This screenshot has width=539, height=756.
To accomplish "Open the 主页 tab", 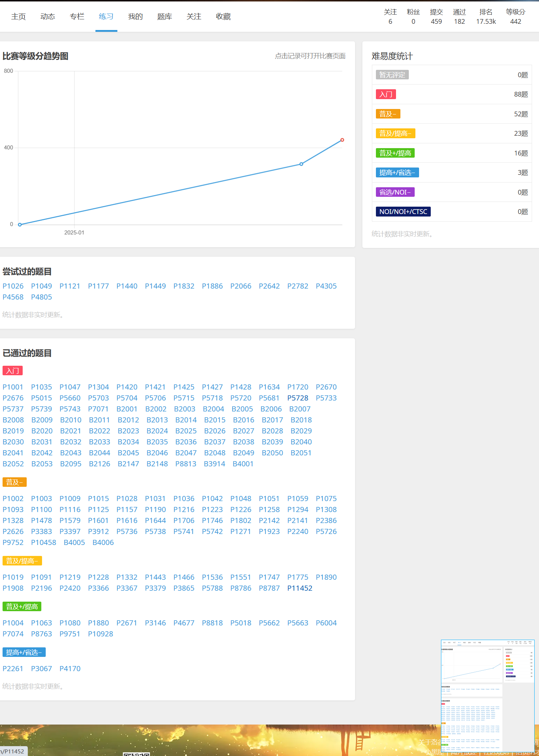I will (x=18, y=16).
